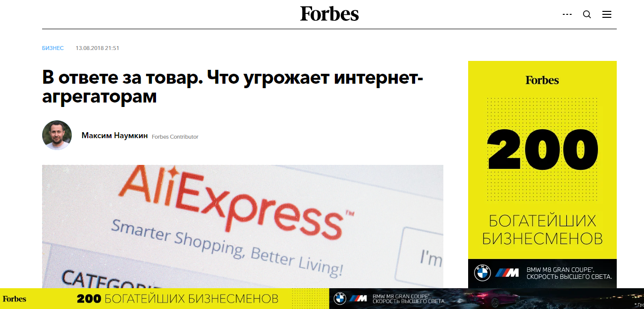Viewport: 644px width, 309px height.
Task: Click the publication date 13.08.2018 21:51
Action: pos(98,48)
